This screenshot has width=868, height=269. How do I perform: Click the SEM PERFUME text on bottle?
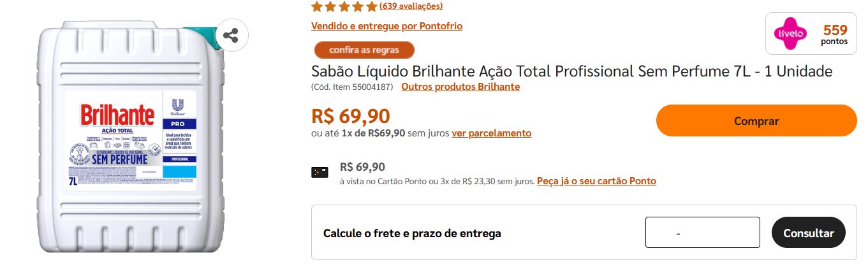click(120, 159)
